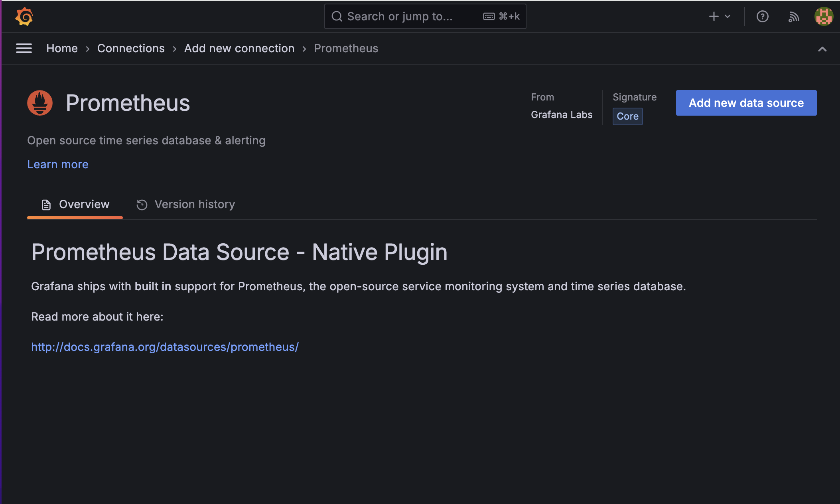Go to Add new connection breadcrumb
This screenshot has height=504, width=840.
point(239,48)
